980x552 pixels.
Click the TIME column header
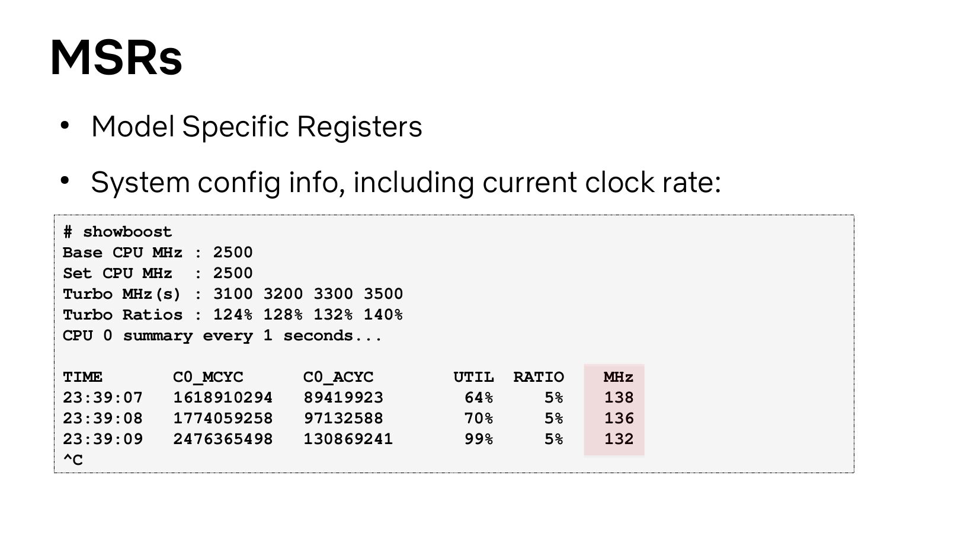pyautogui.click(x=82, y=377)
